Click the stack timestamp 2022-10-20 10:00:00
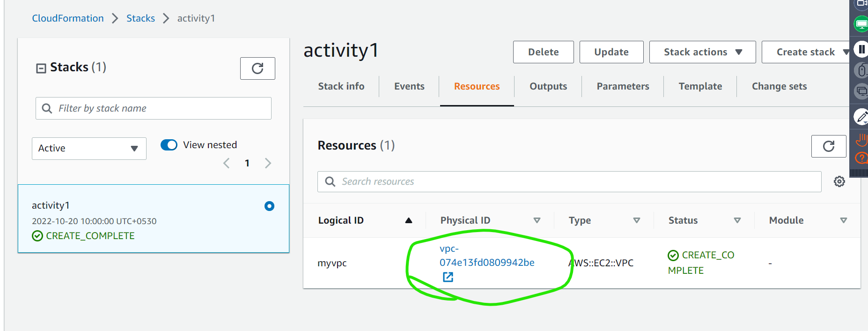The width and height of the screenshot is (868, 331). (94, 221)
